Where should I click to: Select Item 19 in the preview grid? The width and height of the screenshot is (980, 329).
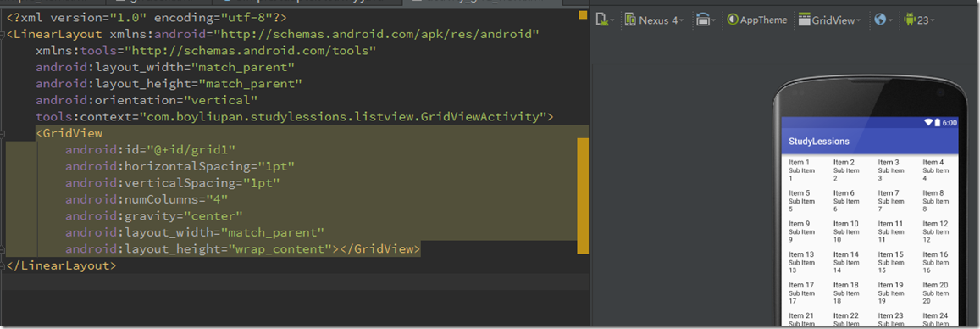tap(891, 292)
